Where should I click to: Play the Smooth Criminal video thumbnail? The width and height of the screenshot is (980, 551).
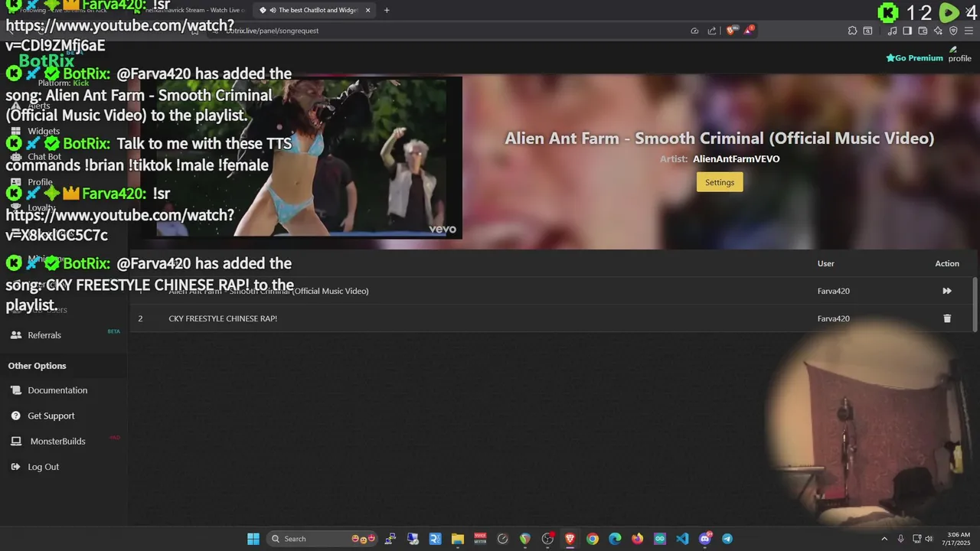302,157
